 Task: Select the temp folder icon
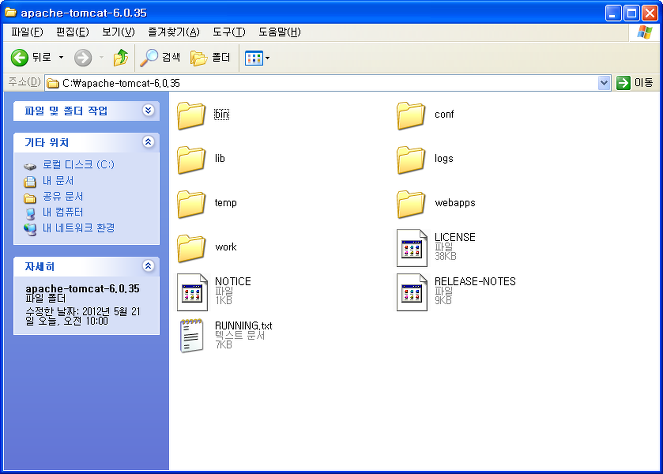tap(192, 204)
